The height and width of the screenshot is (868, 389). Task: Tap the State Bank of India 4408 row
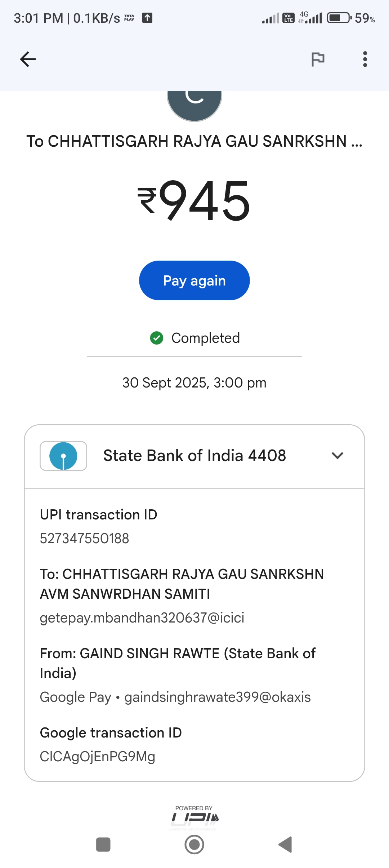194,456
